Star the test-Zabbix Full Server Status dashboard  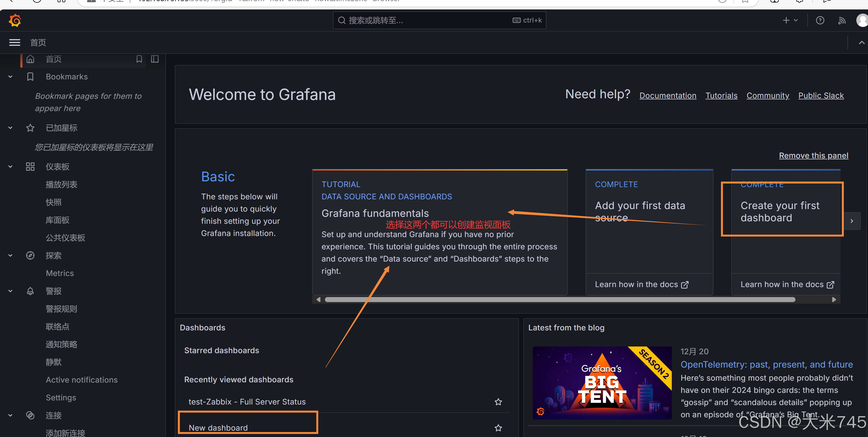(x=498, y=402)
